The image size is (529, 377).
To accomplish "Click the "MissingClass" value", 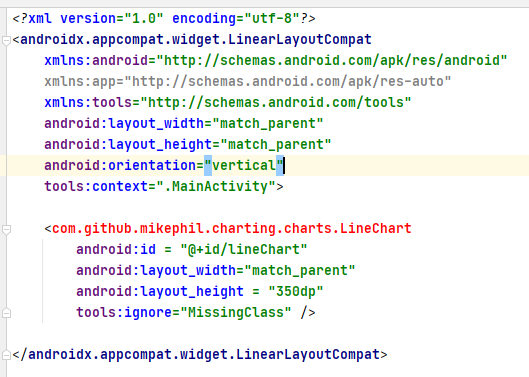I will pos(236,313).
